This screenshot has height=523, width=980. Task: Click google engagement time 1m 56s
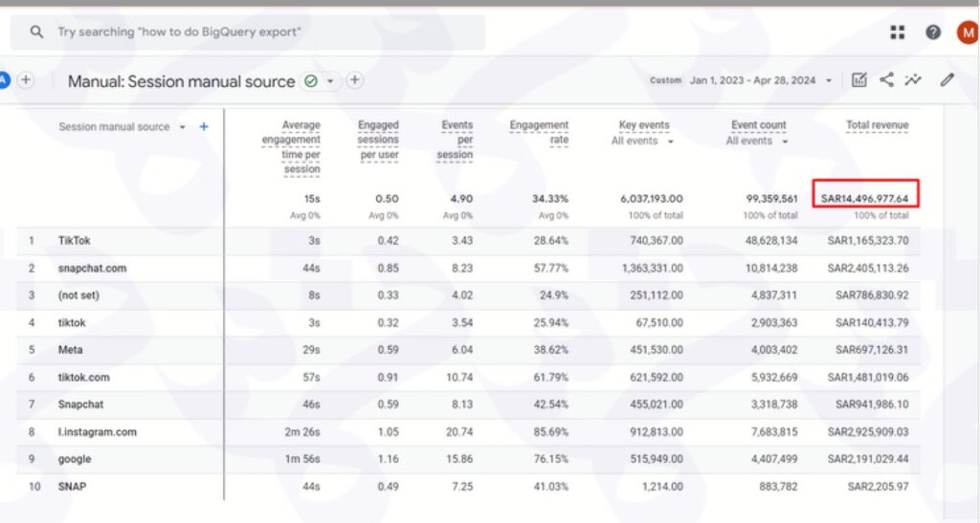pos(302,459)
